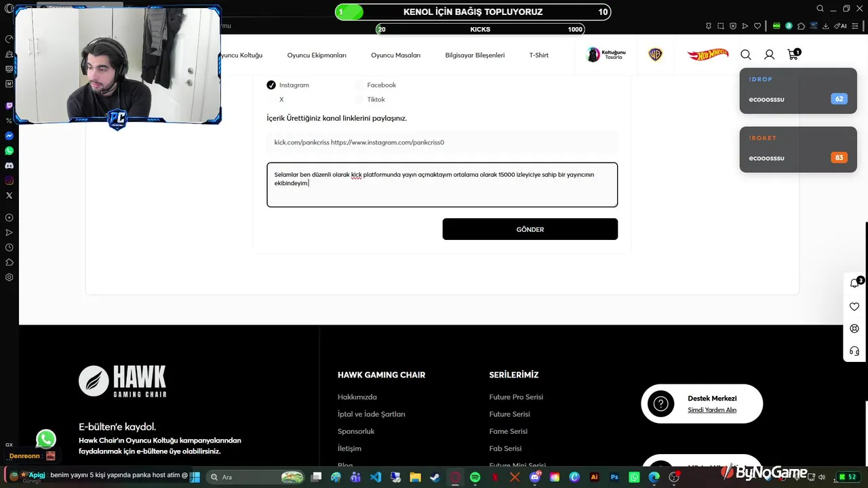The height and width of the screenshot is (488, 868).
Task: Click the Windows Start button
Action: coord(195,477)
